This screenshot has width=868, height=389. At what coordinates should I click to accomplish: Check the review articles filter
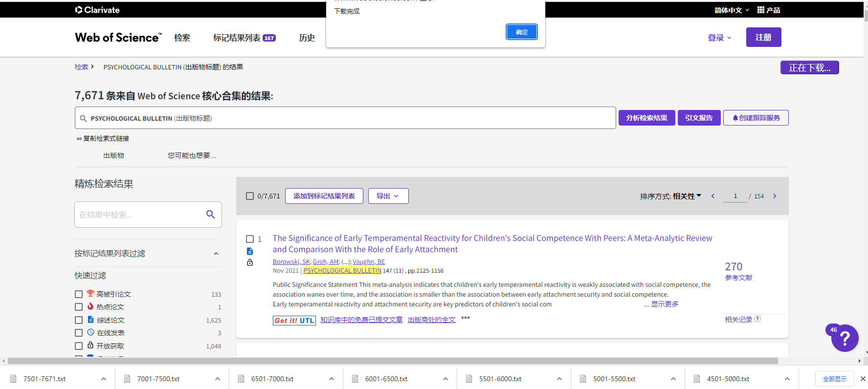[x=79, y=320]
